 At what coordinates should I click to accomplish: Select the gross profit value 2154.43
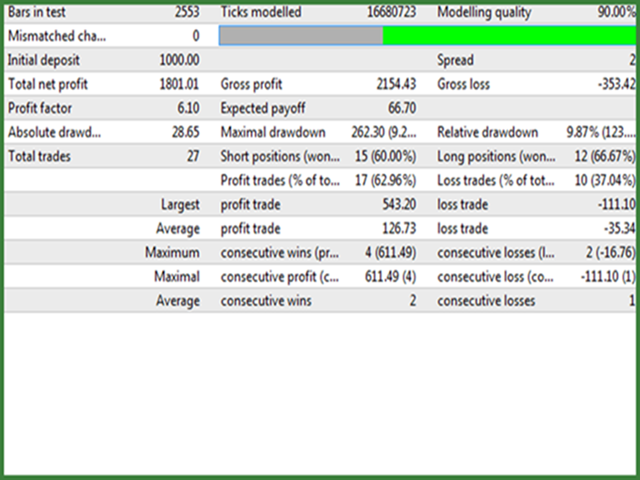[x=396, y=84]
